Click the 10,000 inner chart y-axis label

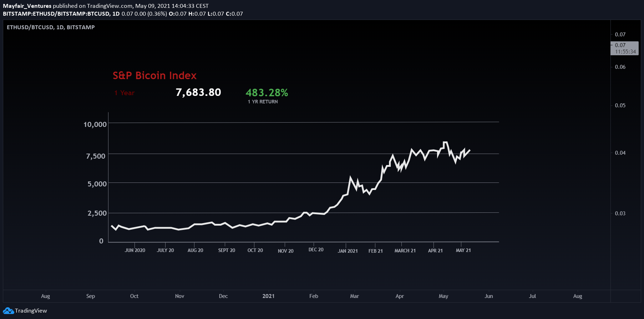point(95,124)
